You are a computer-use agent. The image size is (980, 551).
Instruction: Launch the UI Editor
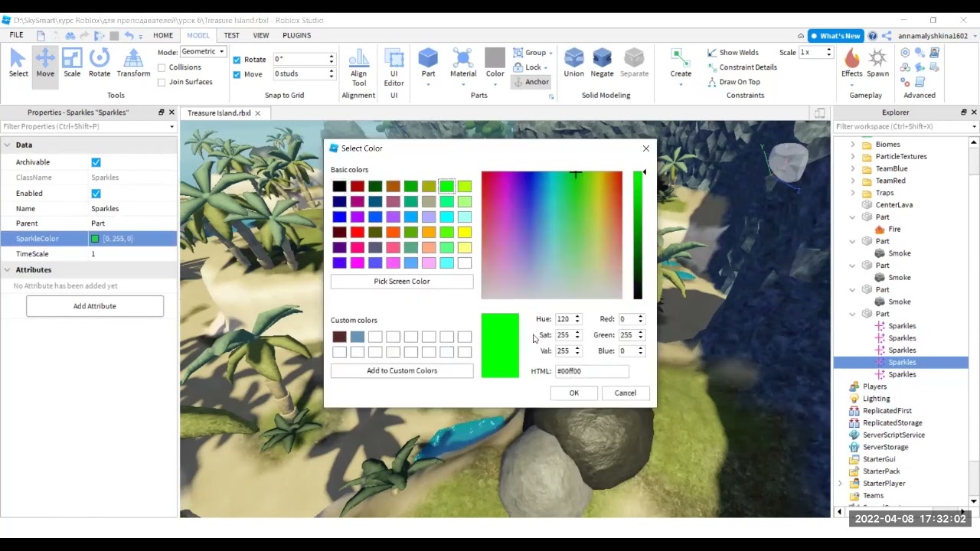(x=394, y=67)
